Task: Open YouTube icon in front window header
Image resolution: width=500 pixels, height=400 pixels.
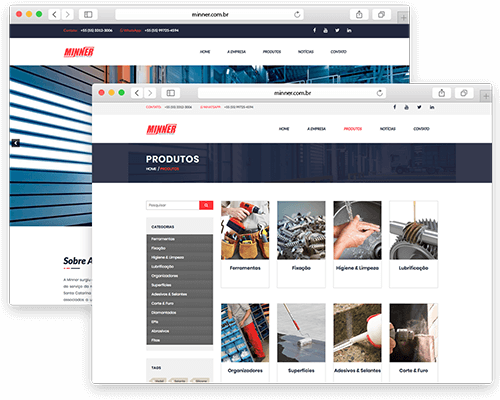Action: point(406,107)
